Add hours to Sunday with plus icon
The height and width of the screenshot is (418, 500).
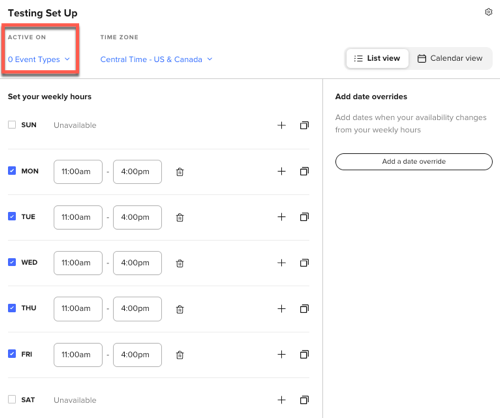coord(282,125)
